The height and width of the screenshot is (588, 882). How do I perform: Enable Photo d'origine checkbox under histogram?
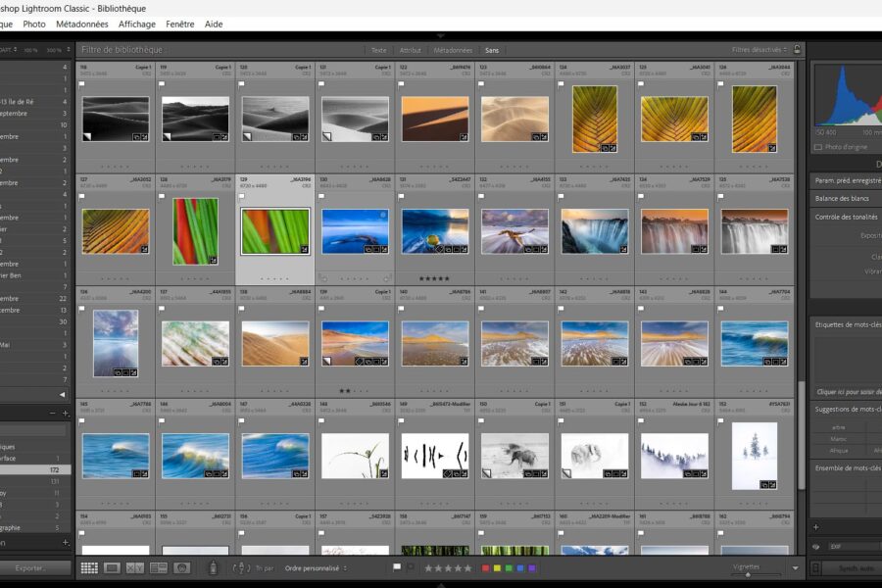tap(818, 147)
